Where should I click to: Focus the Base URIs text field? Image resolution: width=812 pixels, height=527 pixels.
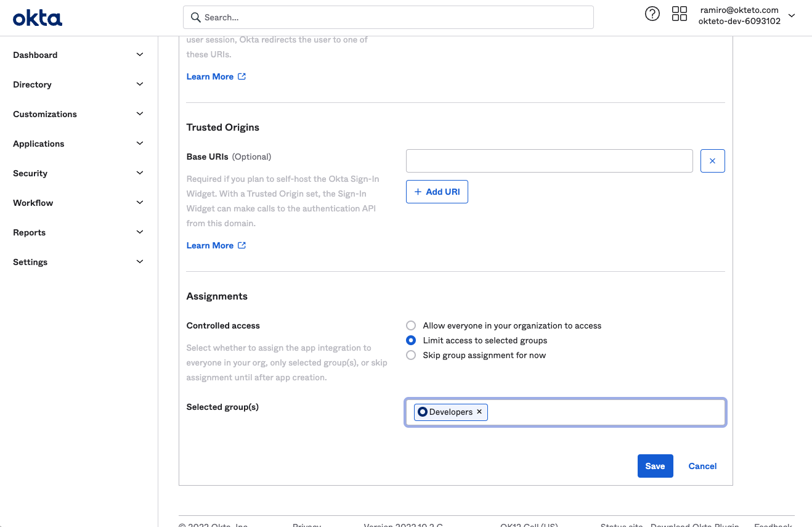(x=550, y=161)
